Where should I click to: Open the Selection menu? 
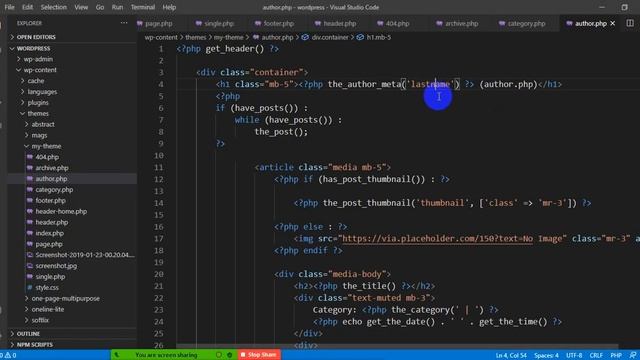click(x=53, y=7)
